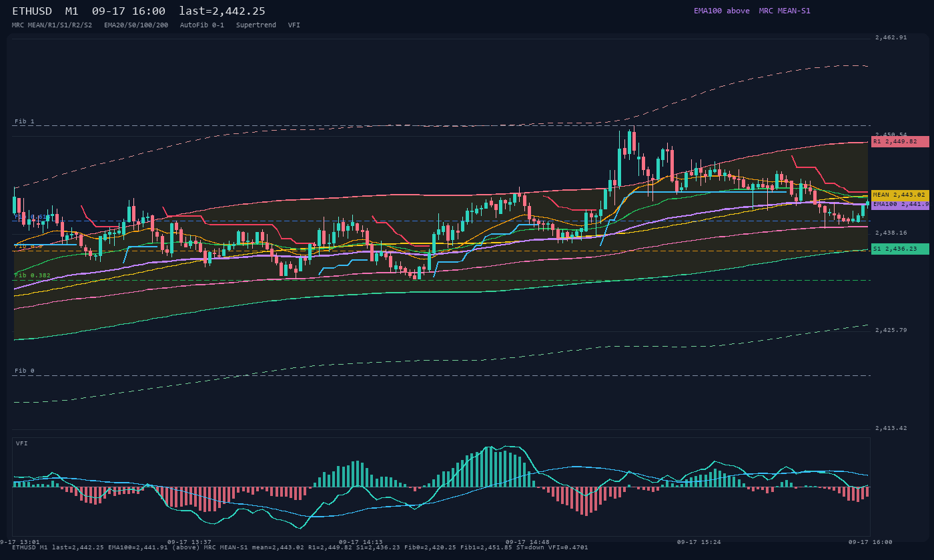934x560 pixels.
Task: Click the purple "EMA100 above" status text
Action: (722, 11)
